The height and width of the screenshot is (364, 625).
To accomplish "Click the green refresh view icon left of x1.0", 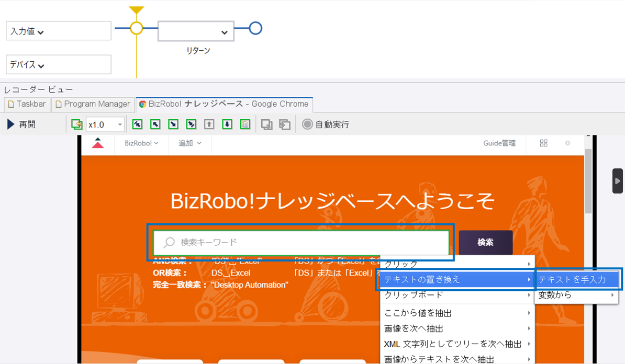I will (76, 124).
